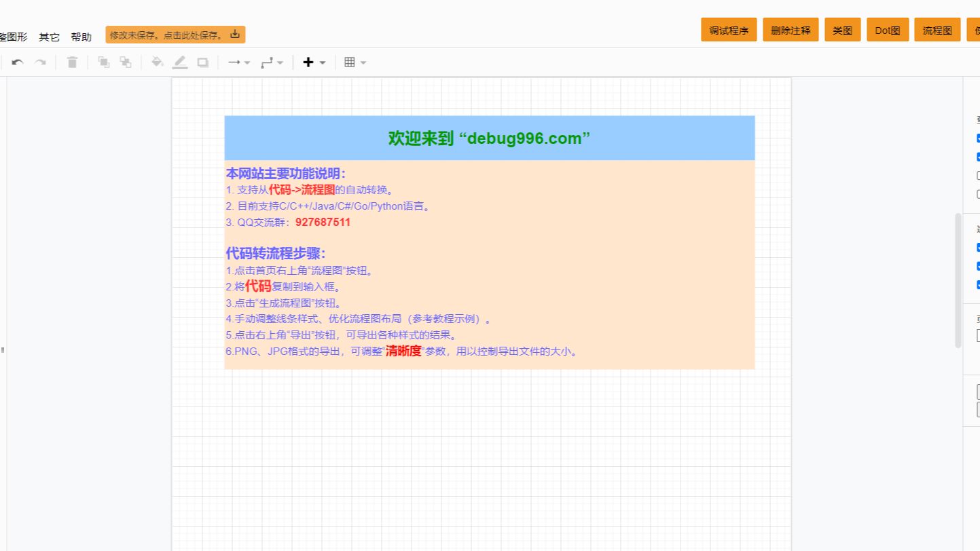Expand the plus insert dropdown

[314, 62]
